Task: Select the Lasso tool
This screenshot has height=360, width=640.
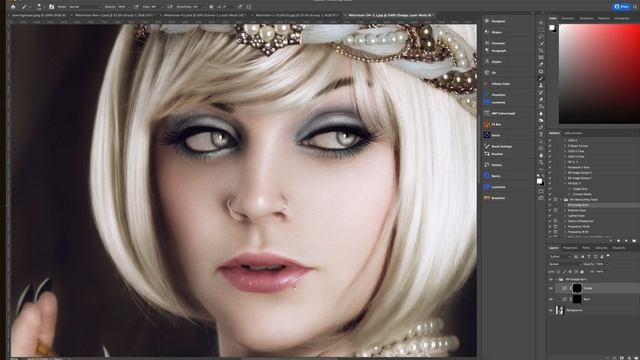Action: 541,36
